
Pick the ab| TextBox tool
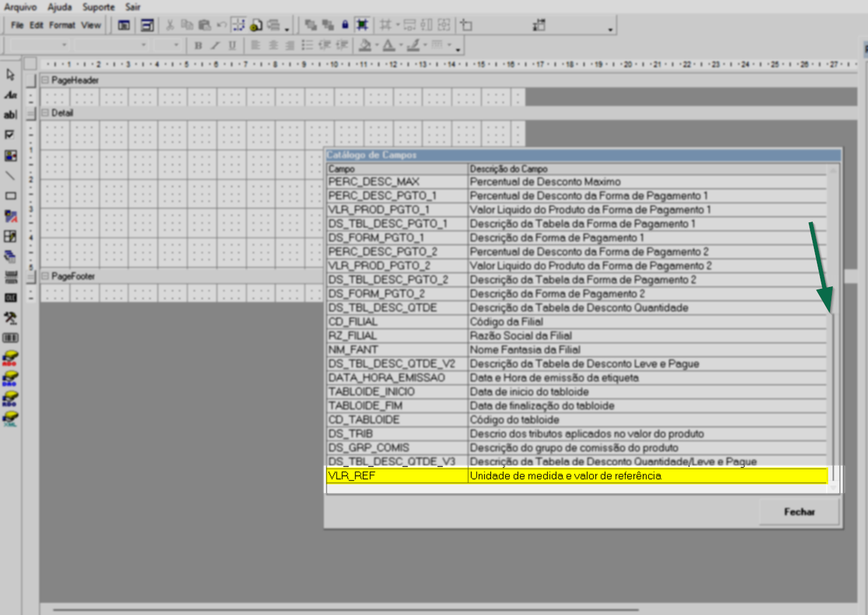click(x=11, y=115)
